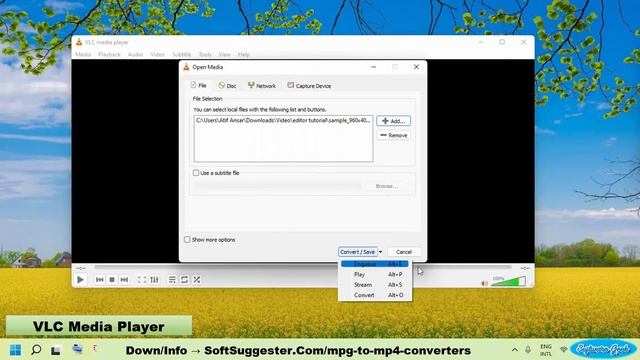Open the Tools menu in VLC
Viewport: 640px width, 360px height.
click(x=205, y=54)
